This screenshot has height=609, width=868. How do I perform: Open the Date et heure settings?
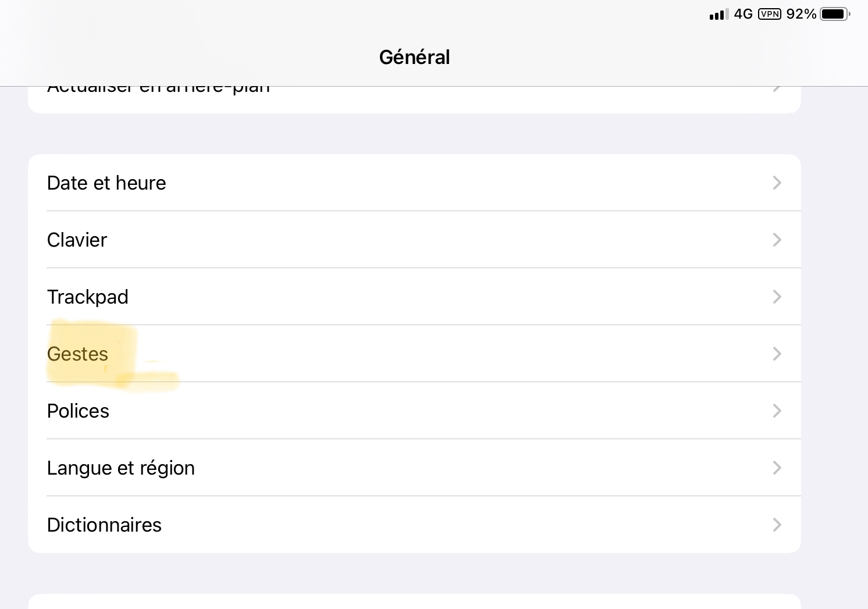(106, 183)
